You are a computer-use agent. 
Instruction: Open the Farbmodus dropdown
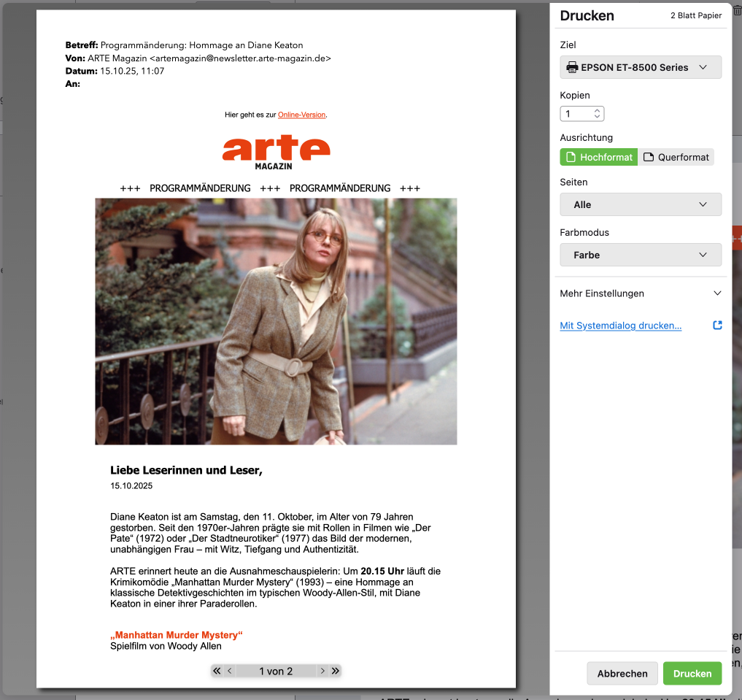(x=640, y=255)
